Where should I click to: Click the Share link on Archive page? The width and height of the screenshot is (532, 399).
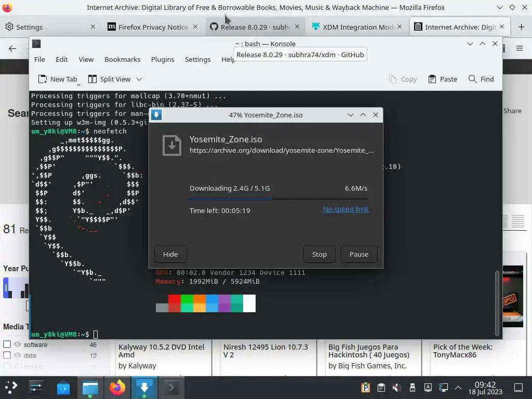[512, 111]
